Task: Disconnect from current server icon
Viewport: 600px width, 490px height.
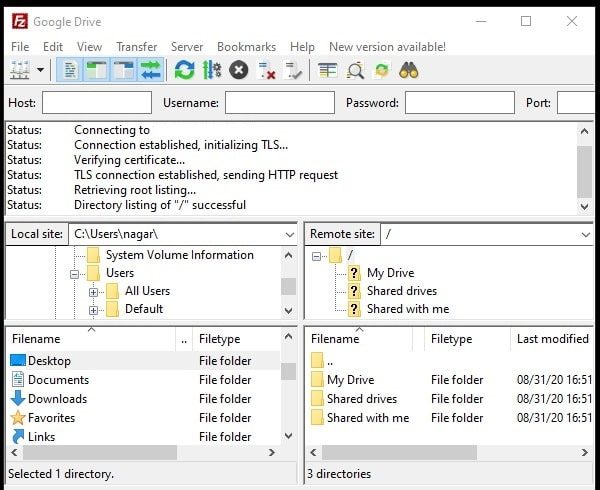Action: (x=267, y=70)
